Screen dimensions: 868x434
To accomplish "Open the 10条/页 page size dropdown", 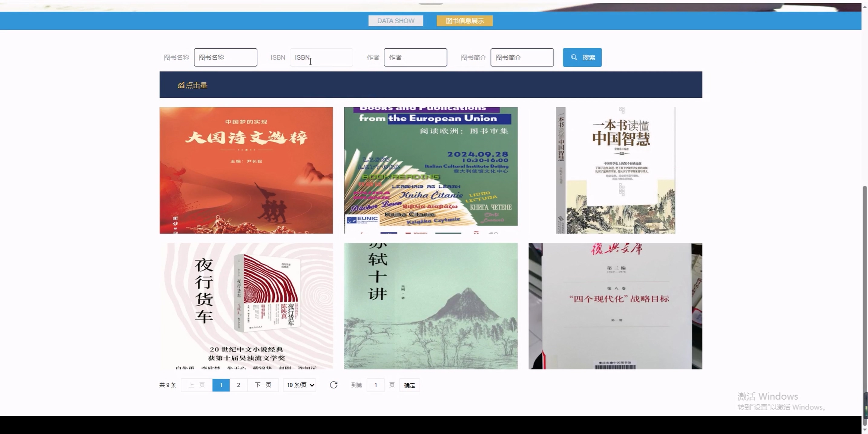I will 300,385.
